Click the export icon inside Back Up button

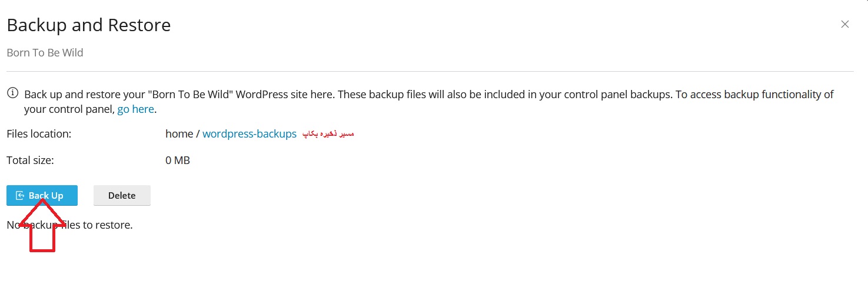tap(20, 196)
